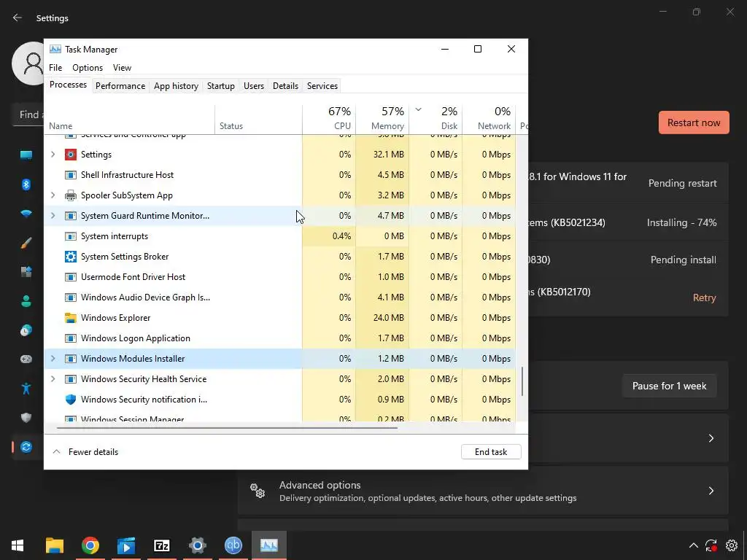Click the Windows Security notification shield icon
The image size is (747, 560).
tap(71, 400)
